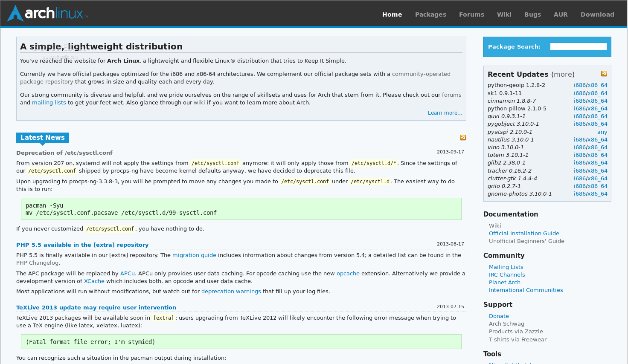Open the APCu link

(x=128, y=274)
